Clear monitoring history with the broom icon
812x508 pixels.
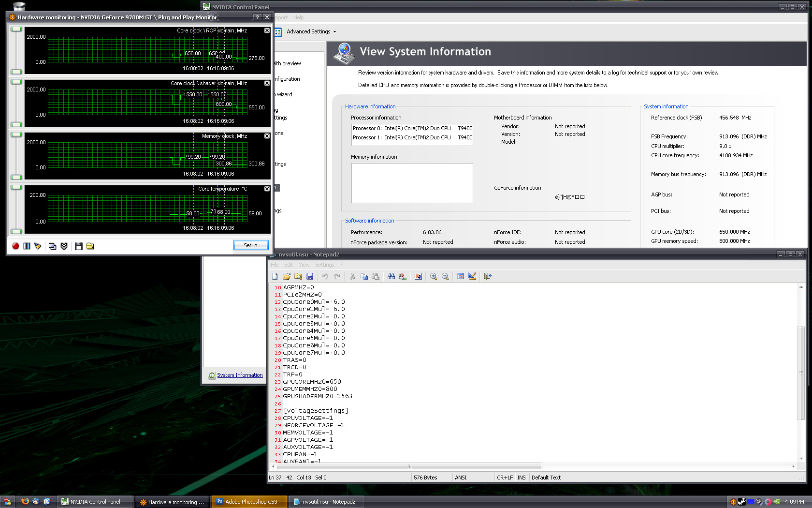coord(38,246)
